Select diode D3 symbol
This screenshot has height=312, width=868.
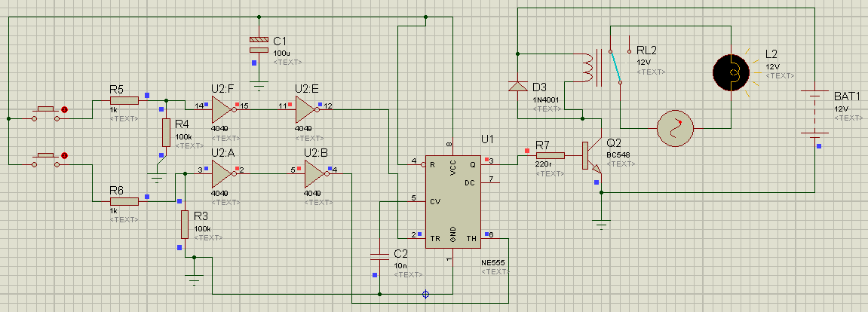pos(517,87)
